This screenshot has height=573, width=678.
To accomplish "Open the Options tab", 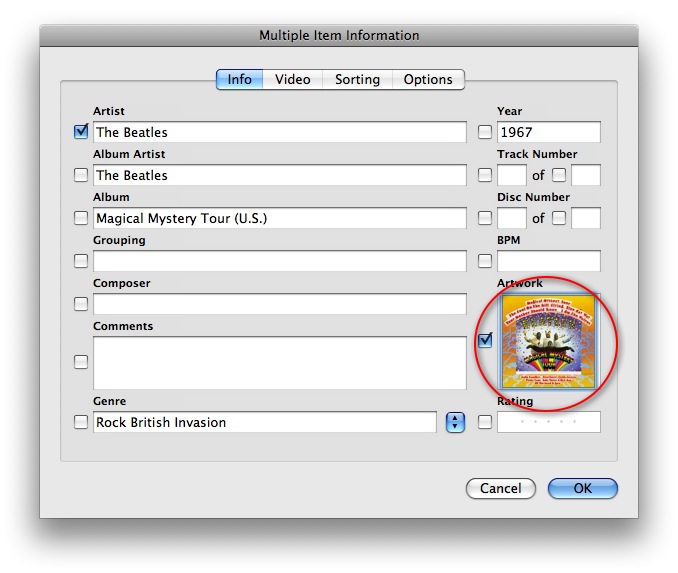I will pos(428,80).
